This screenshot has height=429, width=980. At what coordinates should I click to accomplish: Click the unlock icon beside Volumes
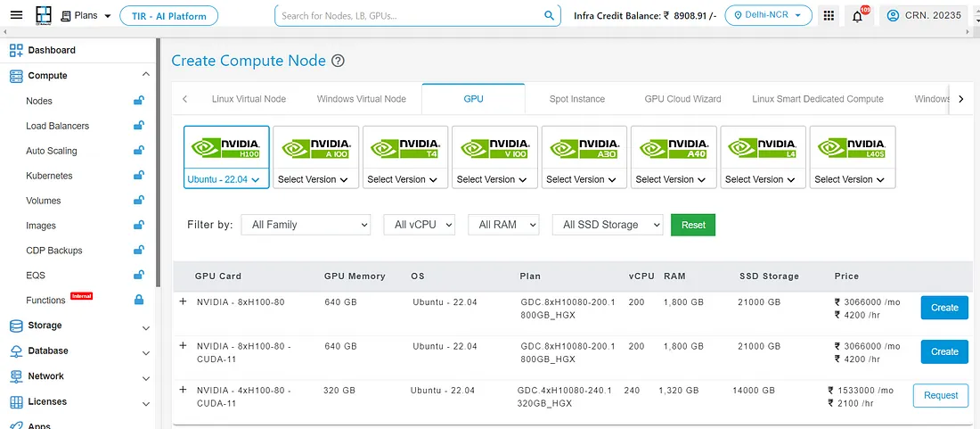[x=139, y=200]
